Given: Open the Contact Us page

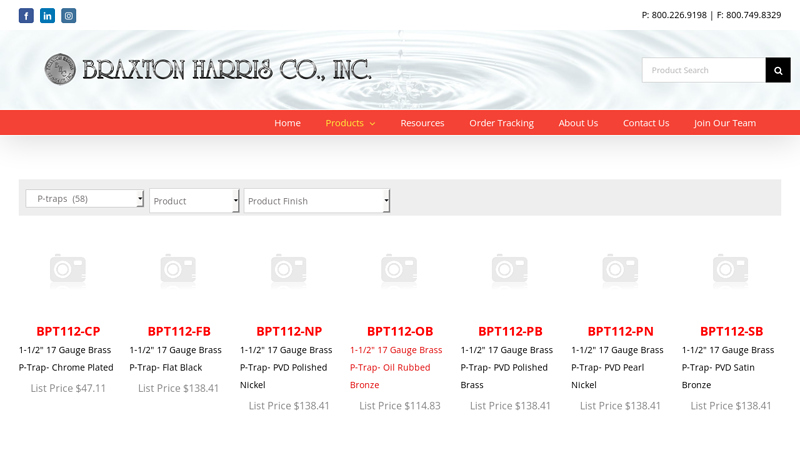Looking at the screenshot, I should click(646, 123).
